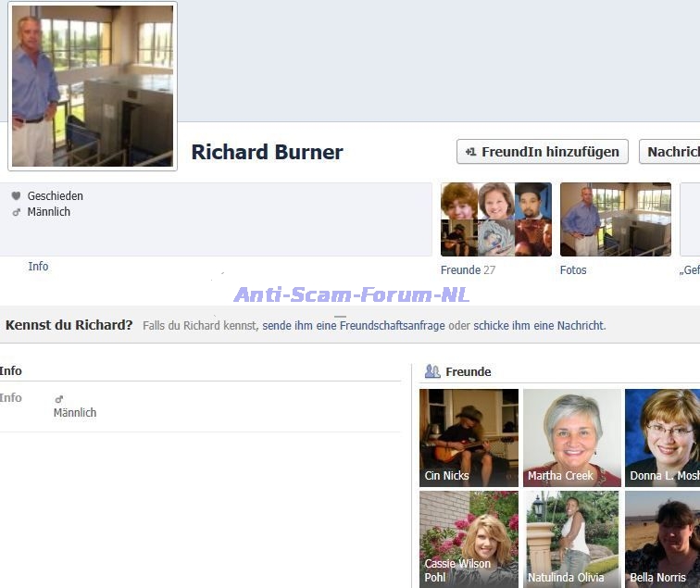The height and width of the screenshot is (588, 700).
Task: Click the Richard Burner profile name
Action: [x=267, y=153]
